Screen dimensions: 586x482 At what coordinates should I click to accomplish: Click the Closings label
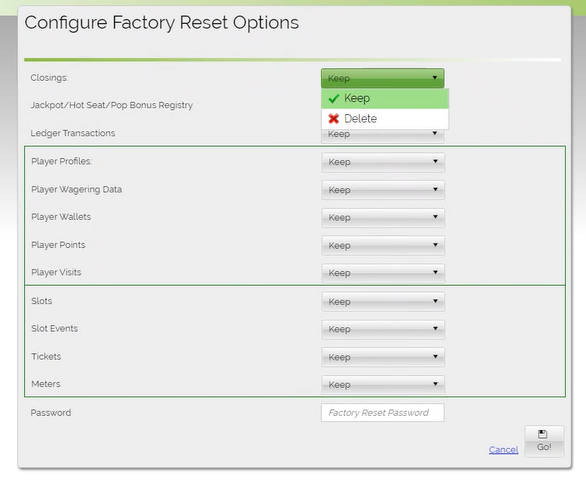(49, 78)
